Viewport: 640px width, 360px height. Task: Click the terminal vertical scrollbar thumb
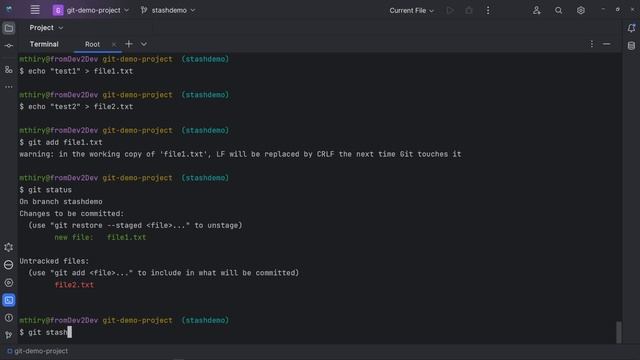coord(619,332)
